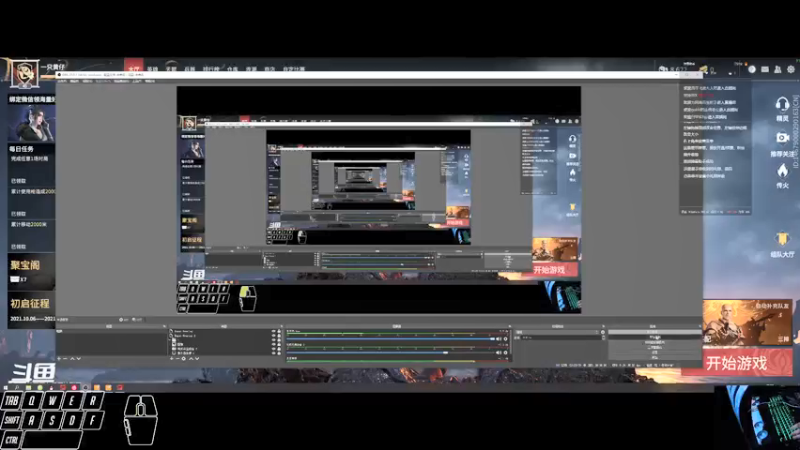800x450 pixels.
Task: Open gear settings of second OBS mixer channel
Action: click(506, 353)
